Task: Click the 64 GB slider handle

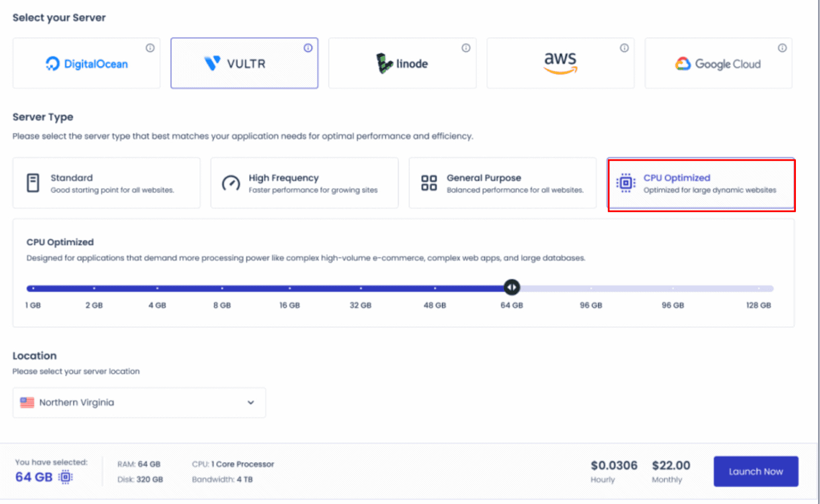Action: click(x=511, y=287)
